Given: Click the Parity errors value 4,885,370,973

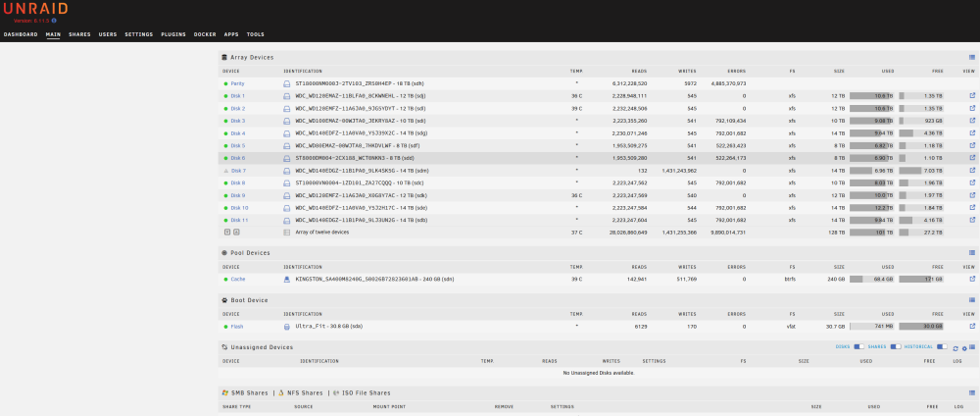Looking at the screenshot, I should point(728,83).
